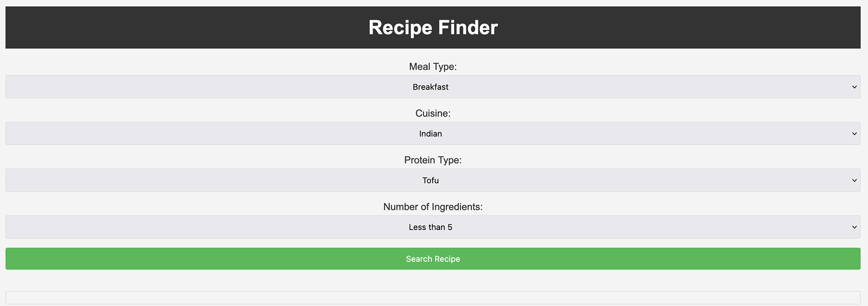Viewport: 868px width, 306px height.
Task: Click the chevron on Number of Ingredients dropdown
Action: (854, 227)
